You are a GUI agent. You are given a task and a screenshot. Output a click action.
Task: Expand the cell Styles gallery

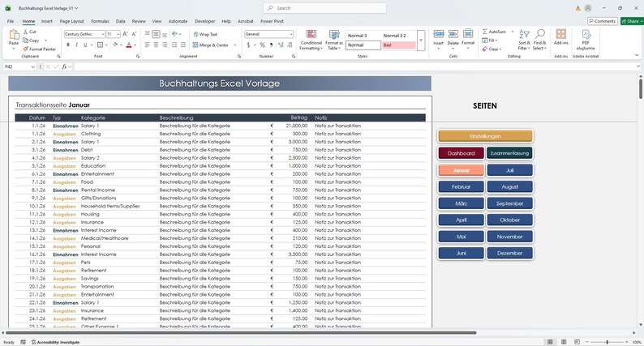click(x=421, y=41)
